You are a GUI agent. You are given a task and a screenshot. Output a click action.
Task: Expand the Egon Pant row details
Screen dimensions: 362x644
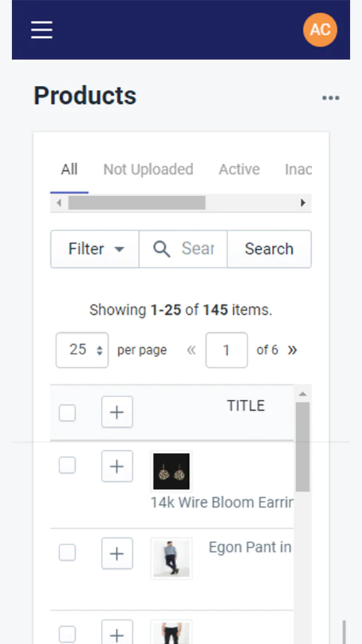pos(117,553)
